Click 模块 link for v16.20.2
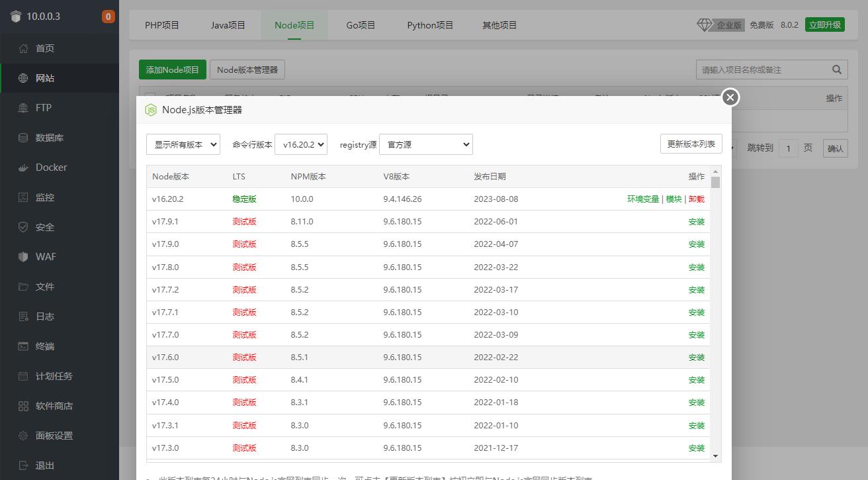This screenshot has width=868, height=480. pos(673,199)
